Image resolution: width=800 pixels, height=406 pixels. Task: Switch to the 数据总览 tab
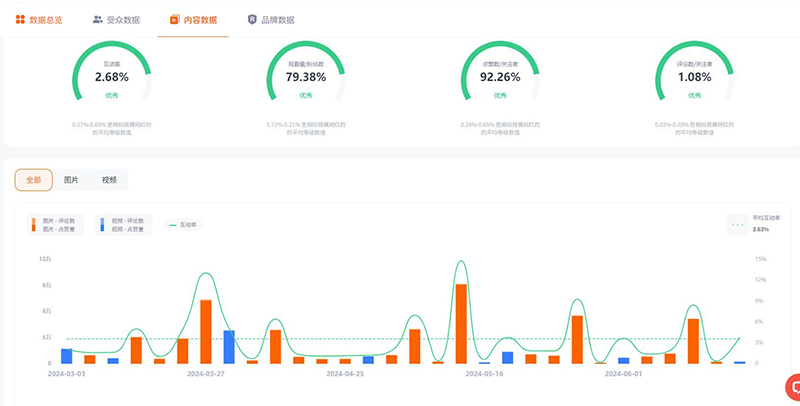click(46, 19)
